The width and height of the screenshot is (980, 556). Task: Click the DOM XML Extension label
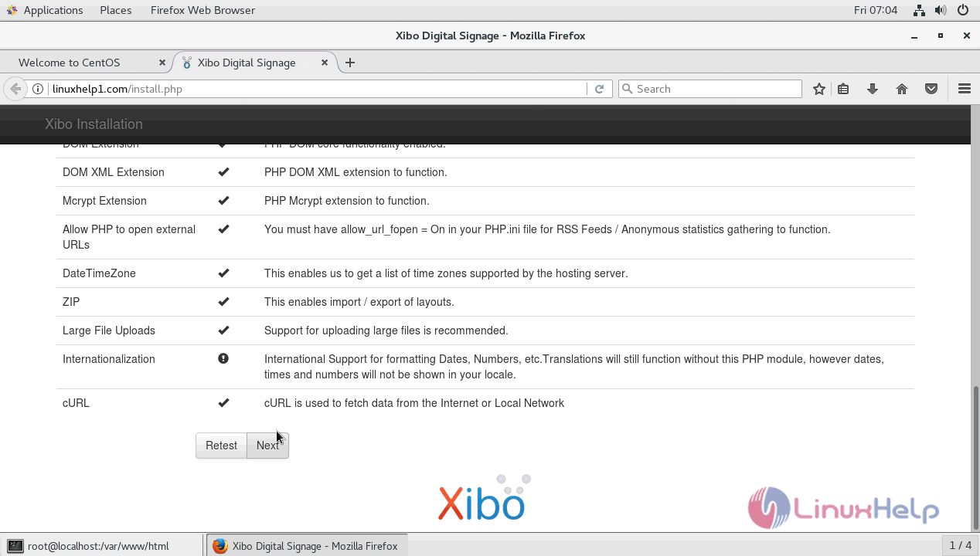[114, 172]
